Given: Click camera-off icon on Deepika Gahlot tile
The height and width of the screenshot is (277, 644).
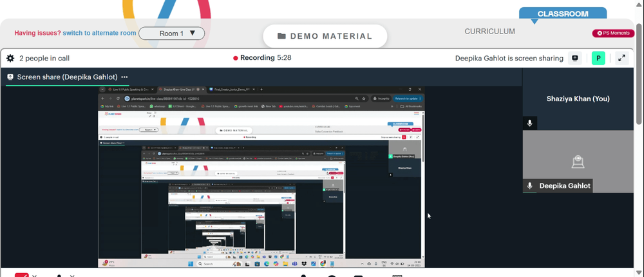Looking at the screenshot, I should pos(578,162).
